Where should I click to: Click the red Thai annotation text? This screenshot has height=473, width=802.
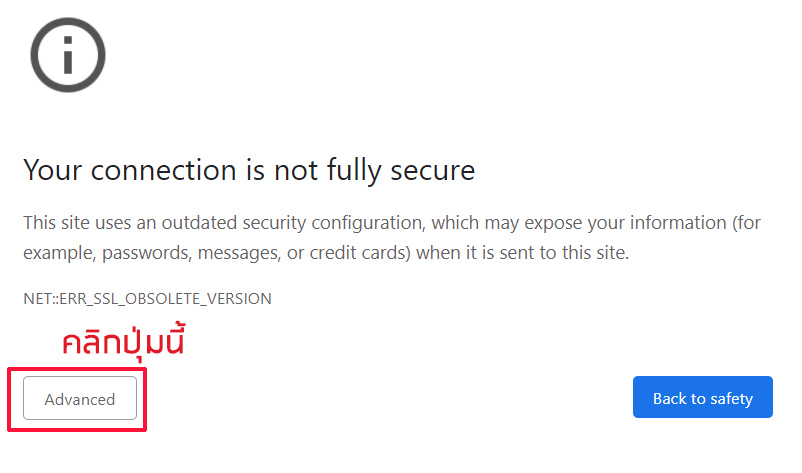(125, 342)
